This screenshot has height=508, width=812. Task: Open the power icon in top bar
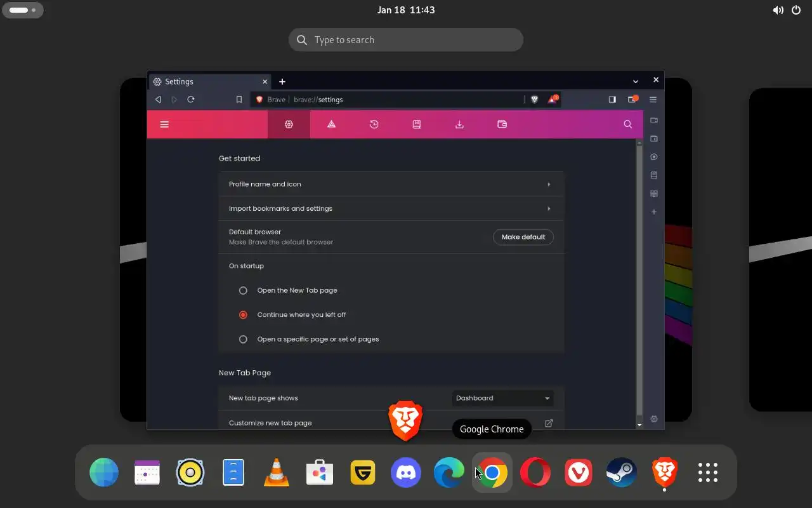click(796, 10)
